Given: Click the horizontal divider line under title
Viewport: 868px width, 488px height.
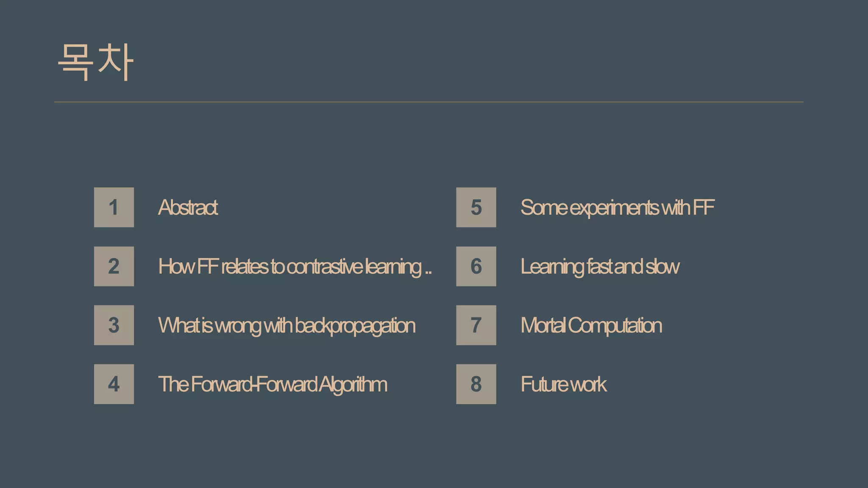Looking at the screenshot, I should point(429,102).
